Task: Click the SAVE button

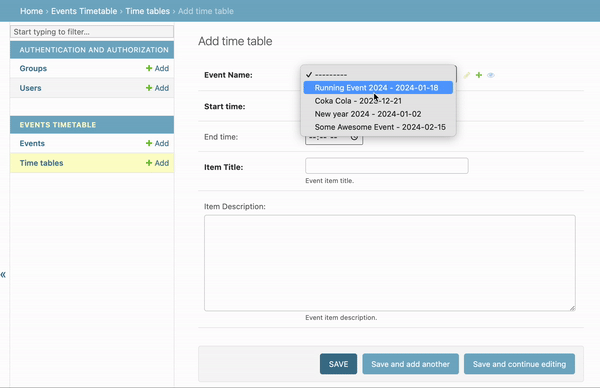Action: click(338, 364)
